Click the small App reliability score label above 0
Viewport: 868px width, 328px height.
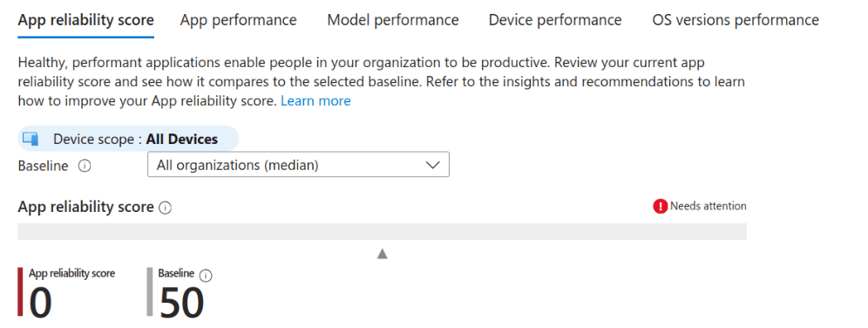(x=72, y=273)
